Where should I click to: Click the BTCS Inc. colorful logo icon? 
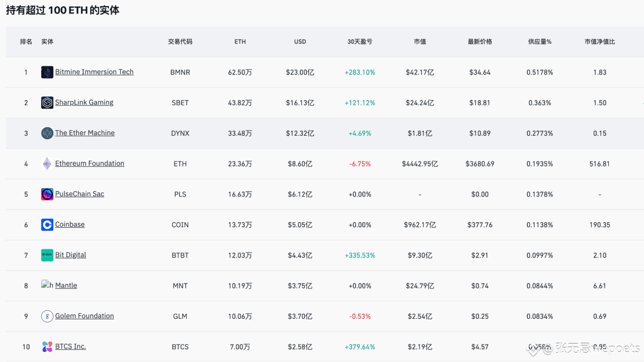tap(47, 346)
